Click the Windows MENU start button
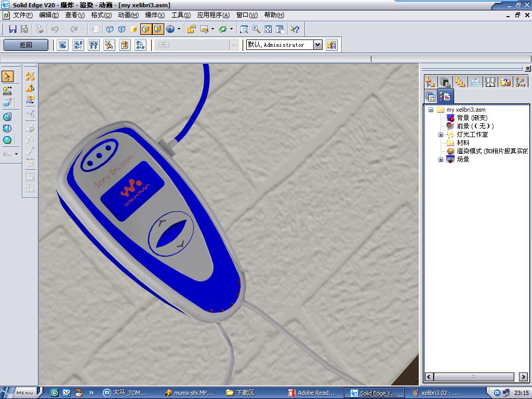This screenshot has width=532, height=399. tap(21, 393)
